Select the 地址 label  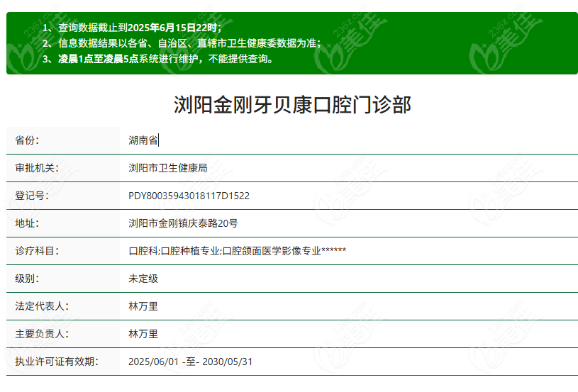point(27,223)
